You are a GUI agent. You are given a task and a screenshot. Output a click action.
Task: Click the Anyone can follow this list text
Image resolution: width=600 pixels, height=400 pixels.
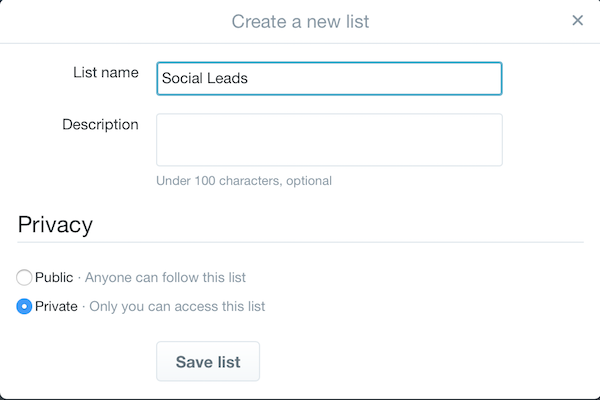pyautogui.click(x=166, y=277)
